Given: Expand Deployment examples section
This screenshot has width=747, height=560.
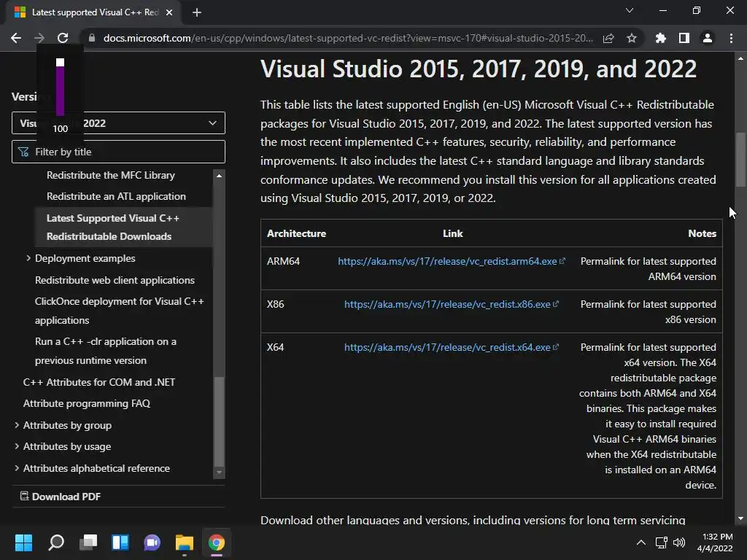Looking at the screenshot, I should [28, 258].
